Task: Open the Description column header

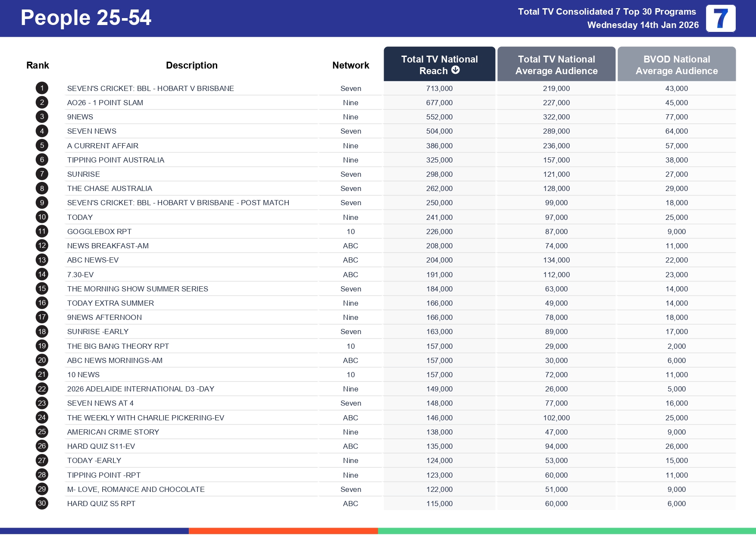Action: coord(192,65)
